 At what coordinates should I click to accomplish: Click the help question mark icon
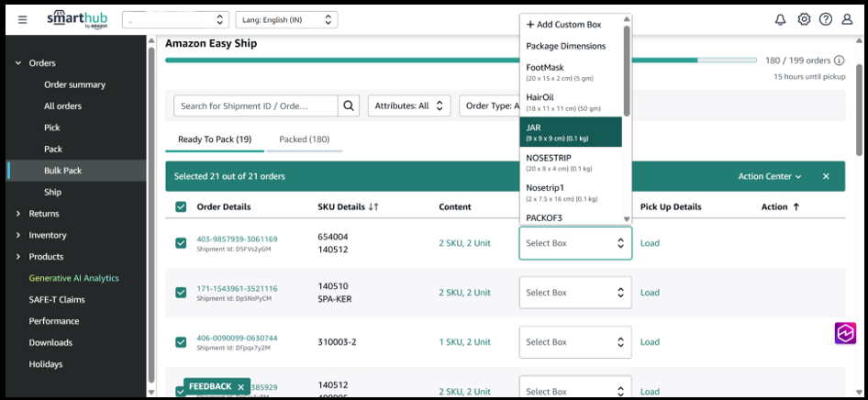pyautogui.click(x=826, y=19)
